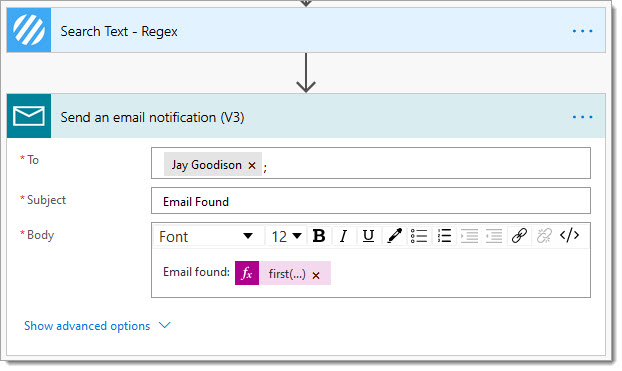
Task: Toggle italic formatting in body editor
Action: 344,236
